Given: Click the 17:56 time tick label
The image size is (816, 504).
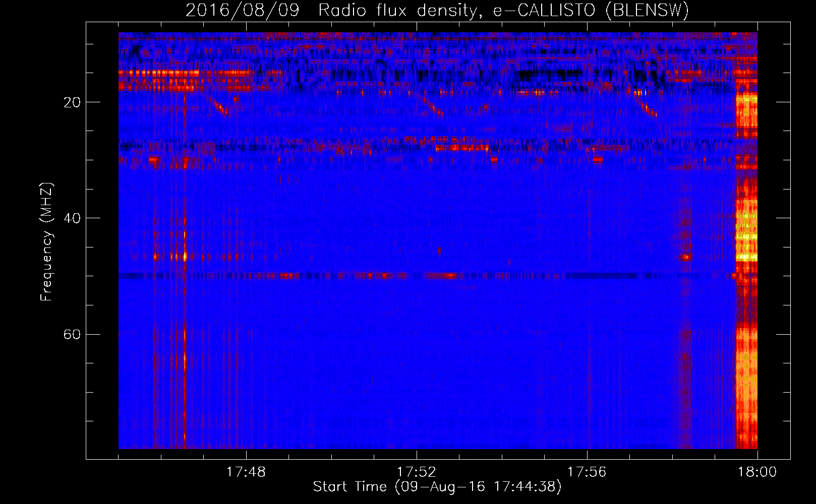Looking at the screenshot, I should (x=587, y=472).
